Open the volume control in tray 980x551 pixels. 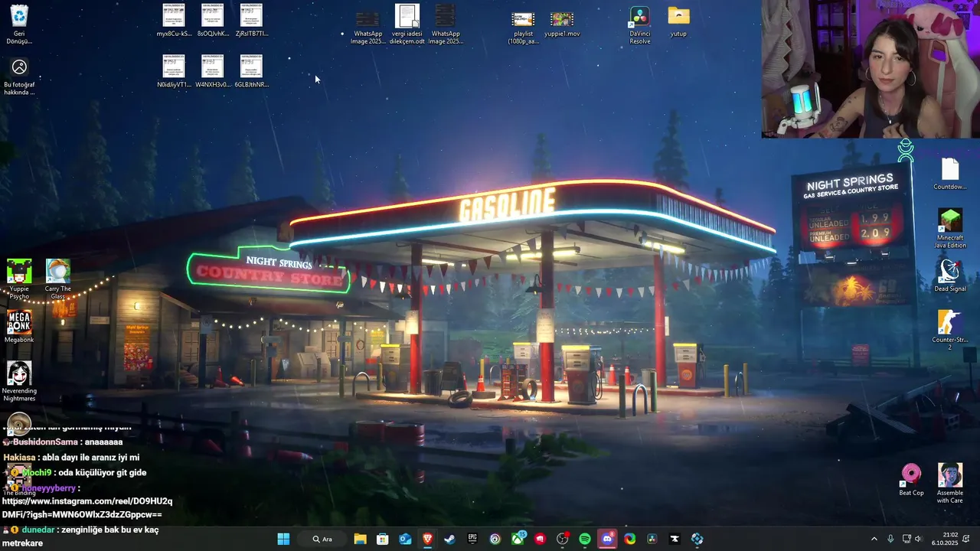tap(918, 539)
